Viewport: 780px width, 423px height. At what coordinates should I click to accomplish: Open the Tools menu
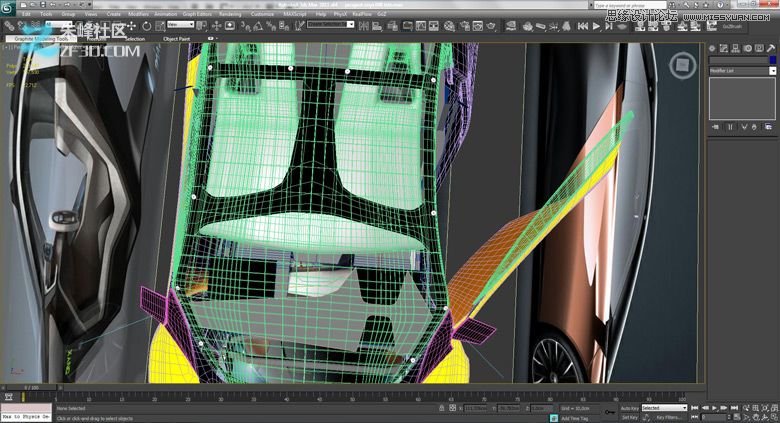[46, 14]
